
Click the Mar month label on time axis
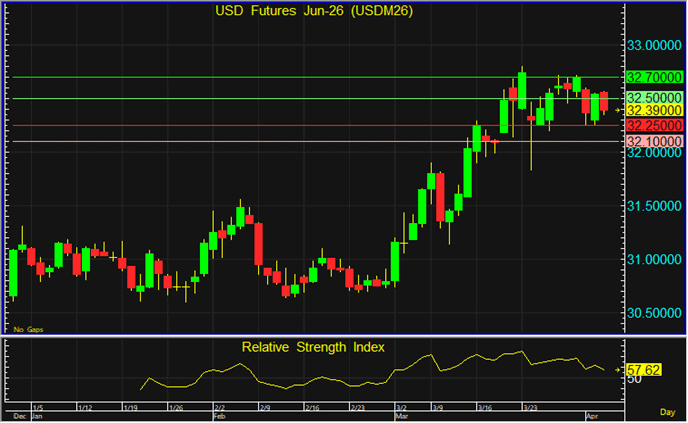tap(401, 414)
